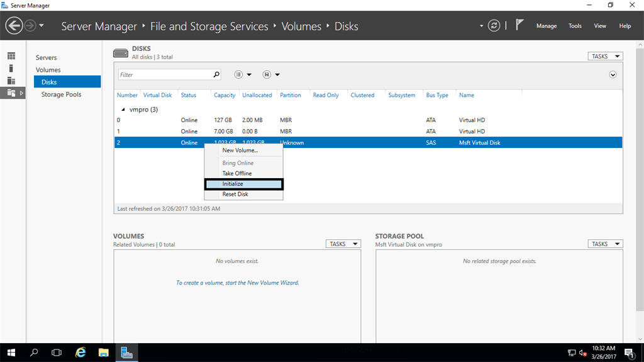644x362 pixels.
Task: Select Servers in navigation pane
Action: click(x=46, y=57)
